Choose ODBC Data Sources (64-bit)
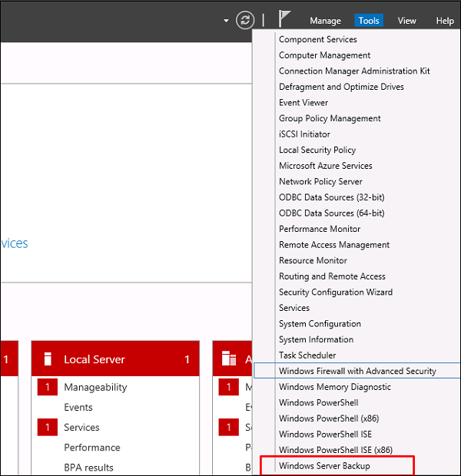 click(332, 213)
